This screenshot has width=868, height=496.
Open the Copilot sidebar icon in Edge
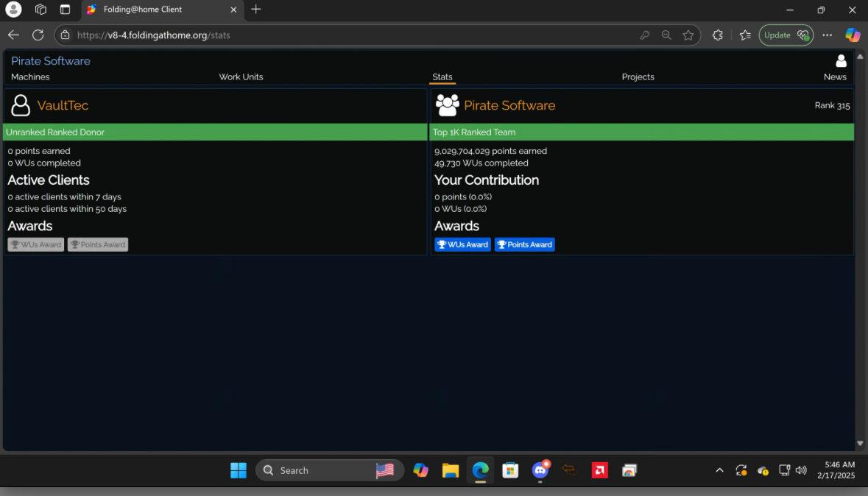(853, 35)
